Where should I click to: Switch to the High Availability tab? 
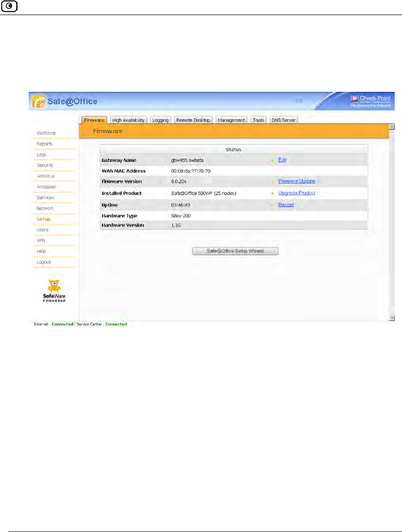(129, 120)
